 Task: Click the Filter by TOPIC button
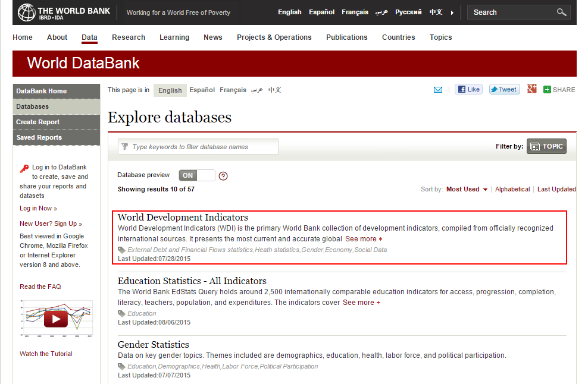point(546,146)
